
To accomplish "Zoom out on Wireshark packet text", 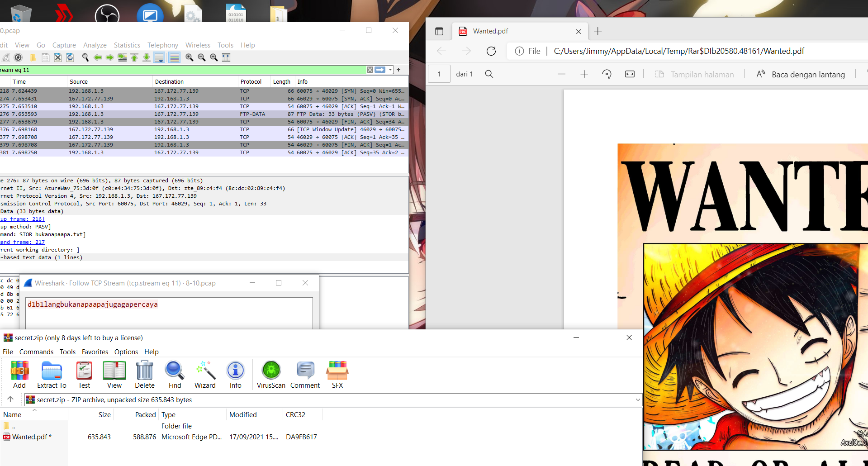I will [x=202, y=57].
